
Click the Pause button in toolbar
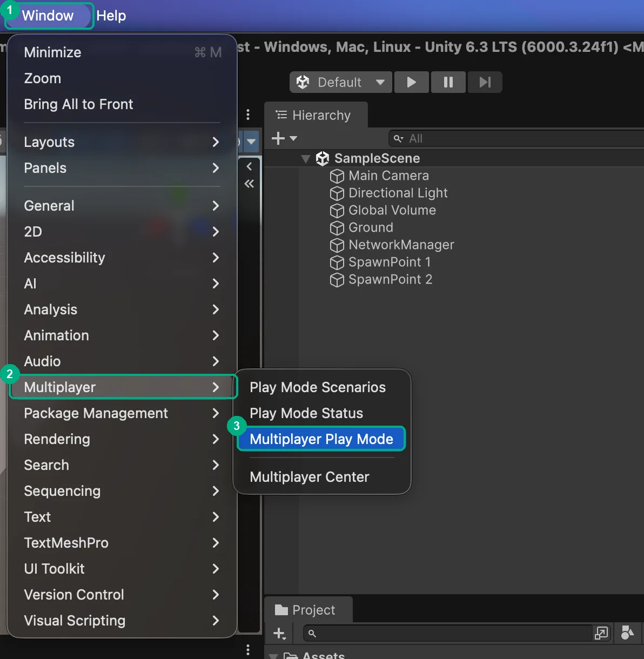[448, 82]
